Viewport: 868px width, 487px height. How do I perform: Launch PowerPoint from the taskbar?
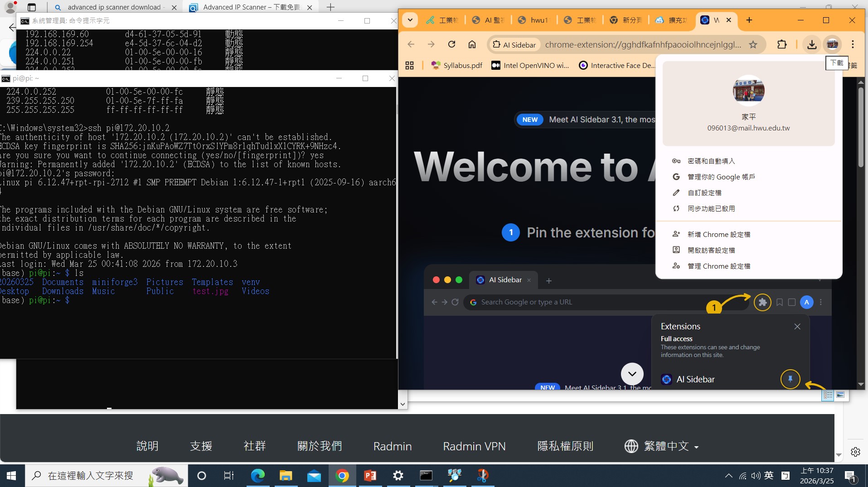point(370,476)
